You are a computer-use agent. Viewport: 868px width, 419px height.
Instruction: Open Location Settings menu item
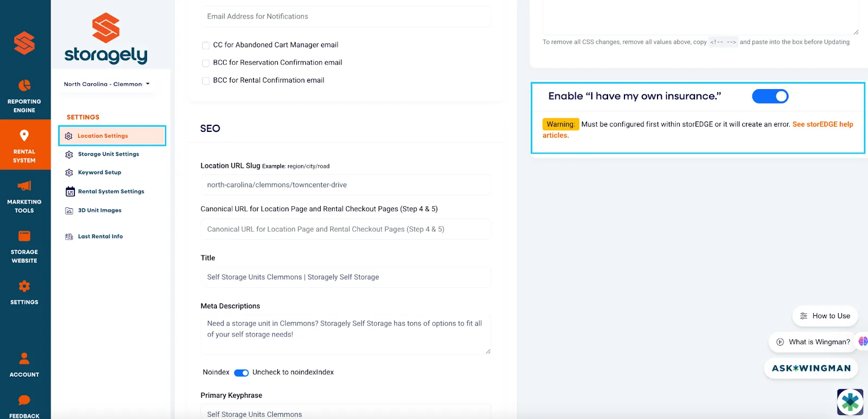(x=112, y=136)
